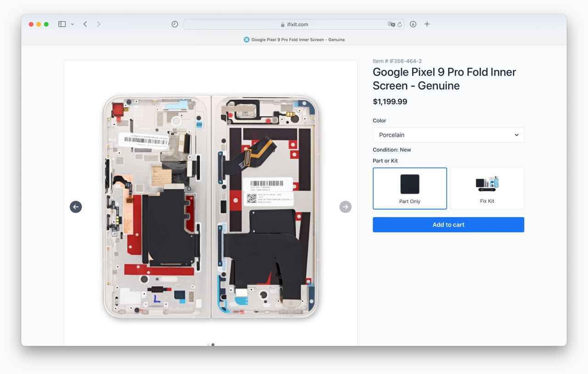Screen dimensions: 588x374
Task: Click the Color label
Action: (x=379, y=120)
